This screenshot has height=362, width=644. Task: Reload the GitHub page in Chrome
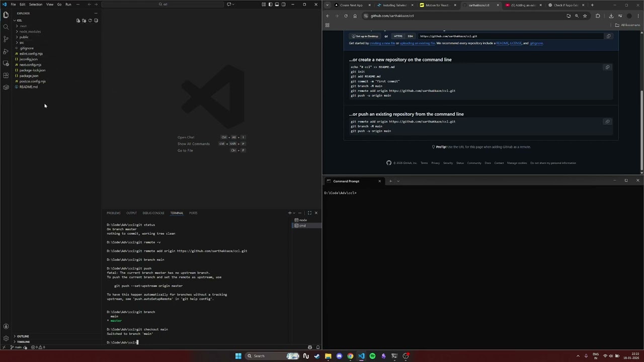coord(346,16)
